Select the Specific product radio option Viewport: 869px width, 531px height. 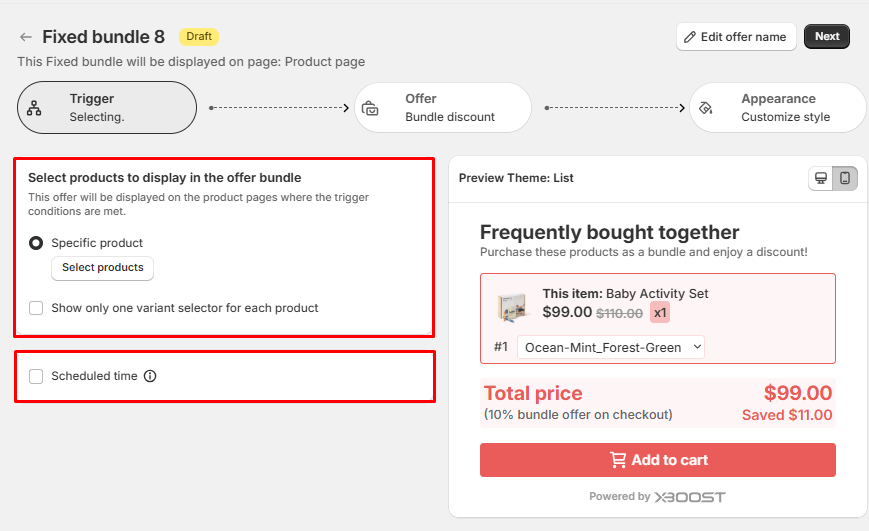tap(36, 243)
